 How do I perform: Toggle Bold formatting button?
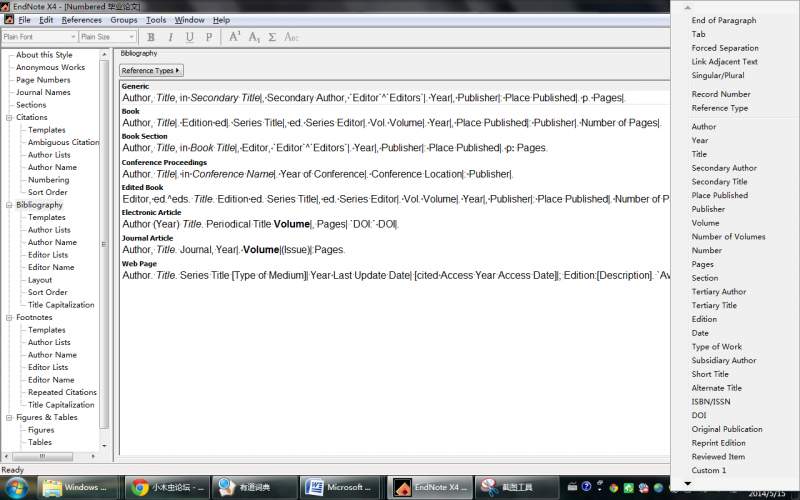tap(151, 37)
